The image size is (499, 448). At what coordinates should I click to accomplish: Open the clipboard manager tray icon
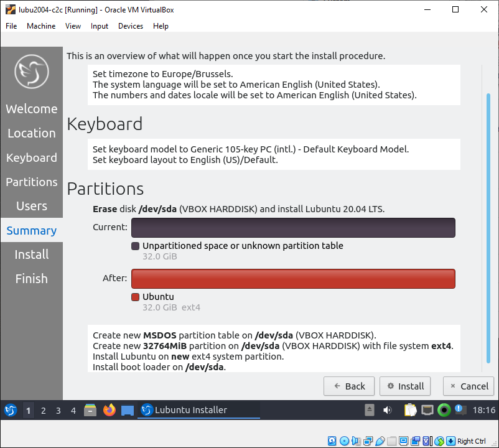(410, 410)
